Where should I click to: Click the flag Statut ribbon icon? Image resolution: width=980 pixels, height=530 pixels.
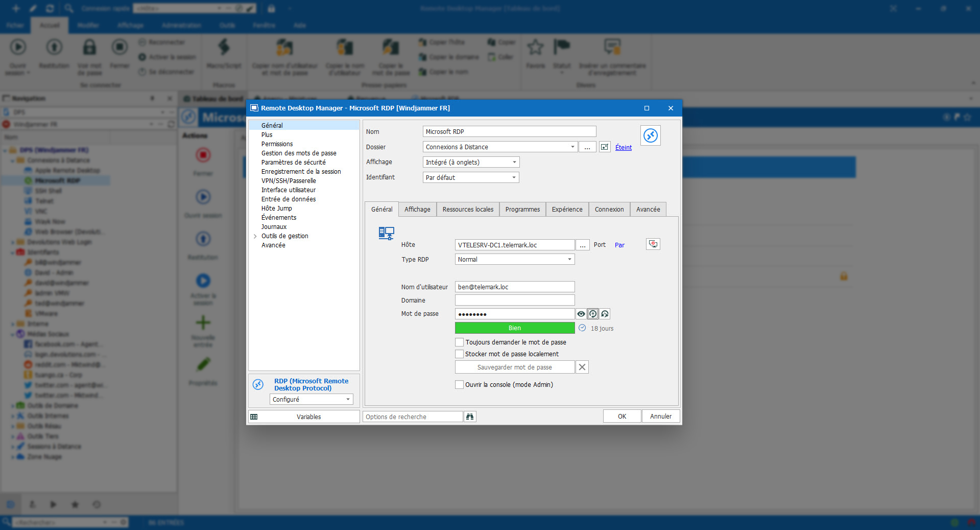point(562,48)
